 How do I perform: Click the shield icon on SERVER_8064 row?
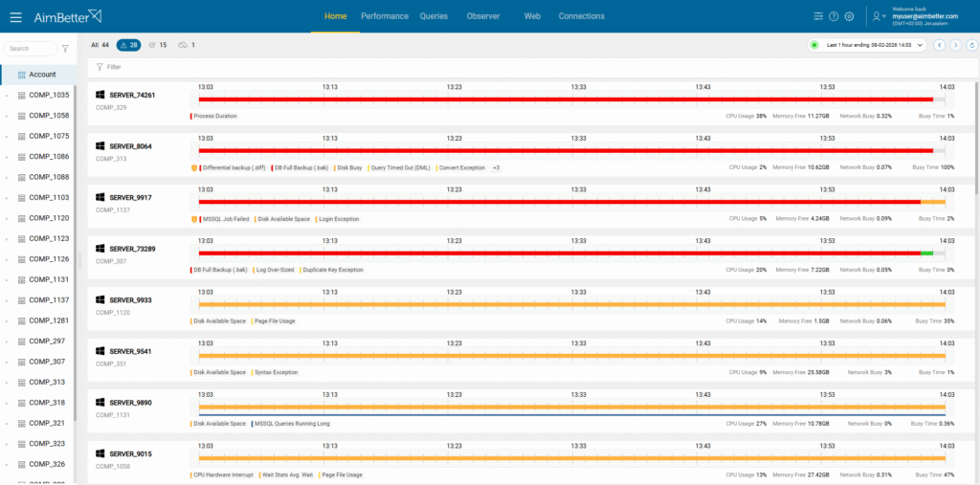194,167
